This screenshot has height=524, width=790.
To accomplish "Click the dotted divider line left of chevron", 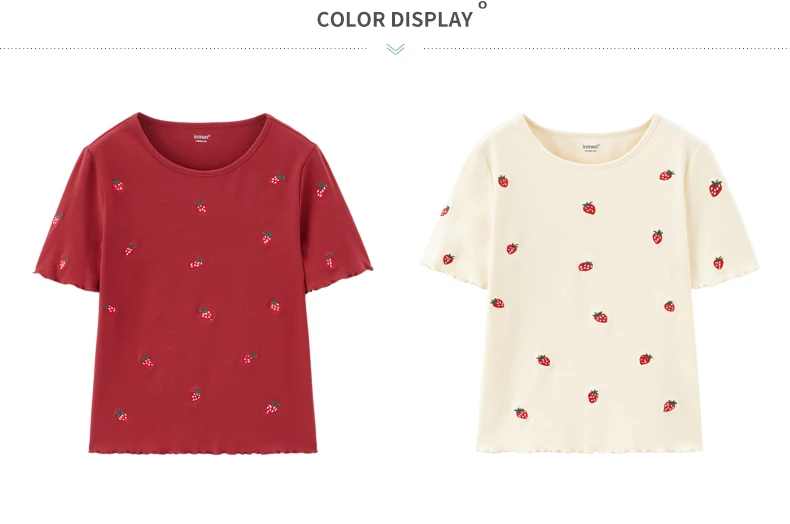I will (183, 48).
